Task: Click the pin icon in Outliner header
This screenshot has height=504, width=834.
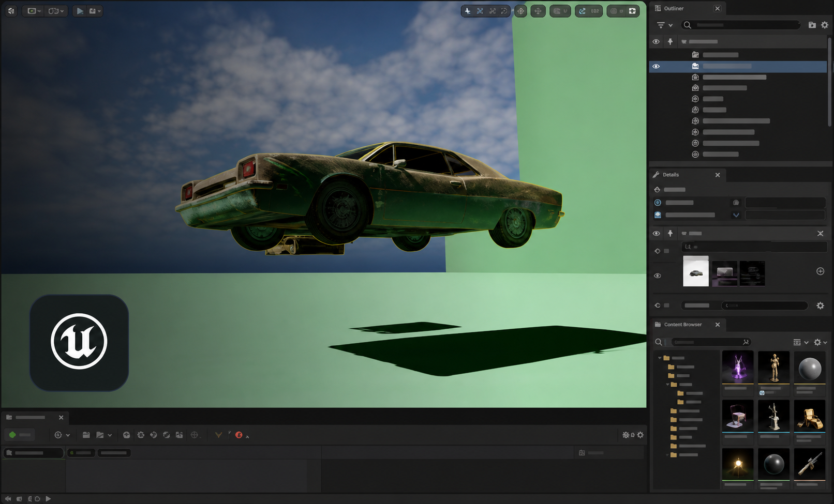Action: tap(671, 41)
